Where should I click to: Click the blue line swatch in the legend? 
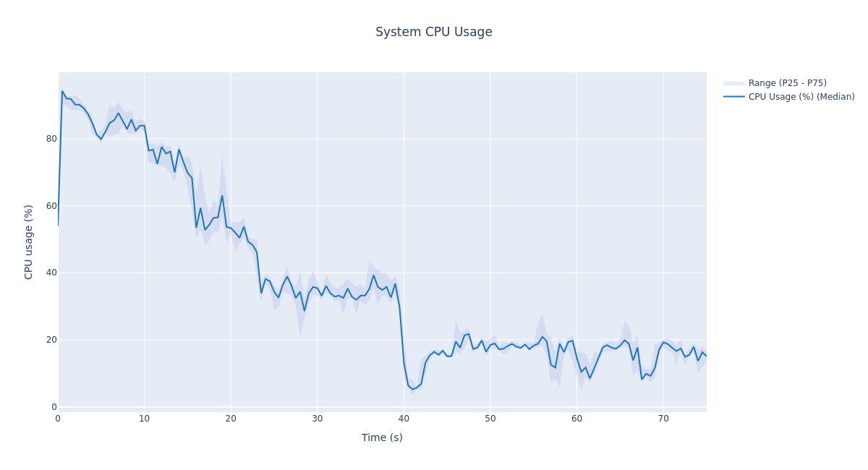[734, 97]
